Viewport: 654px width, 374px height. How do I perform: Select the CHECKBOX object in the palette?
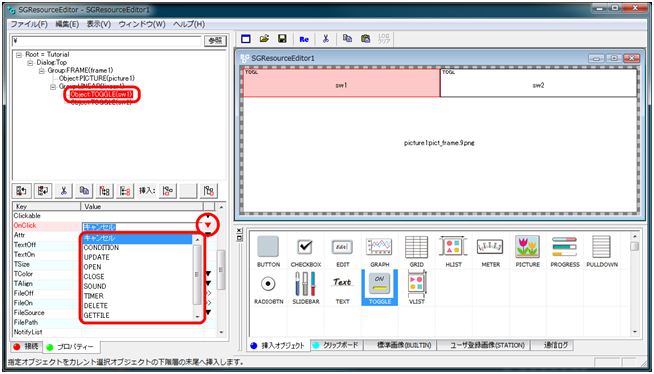(x=306, y=251)
